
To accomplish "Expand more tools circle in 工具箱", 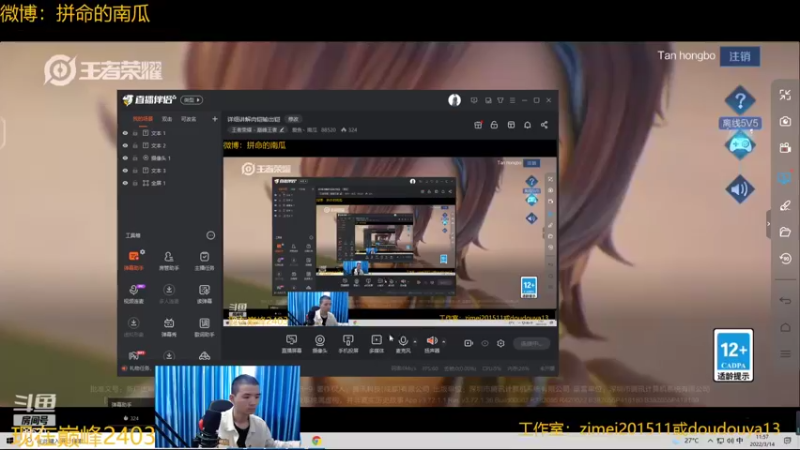I will point(210,235).
